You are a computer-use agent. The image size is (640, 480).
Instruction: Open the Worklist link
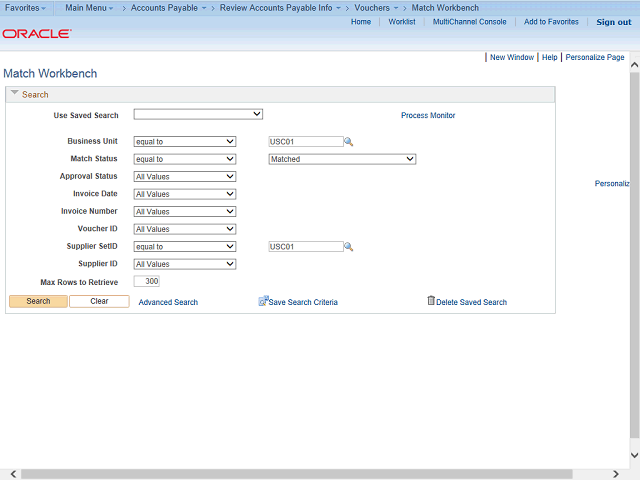402,22
